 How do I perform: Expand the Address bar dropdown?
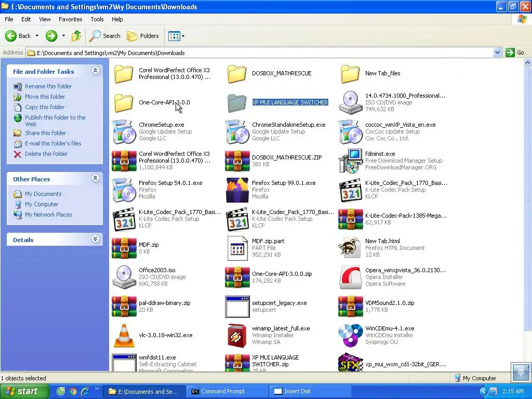click(x=497, y=52)
